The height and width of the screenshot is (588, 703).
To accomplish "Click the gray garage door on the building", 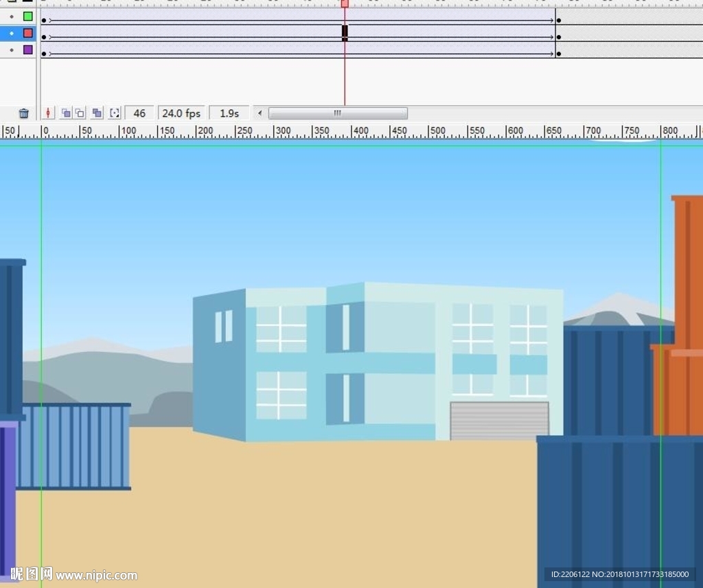I will pyautogui.click(x=500, y=421).
